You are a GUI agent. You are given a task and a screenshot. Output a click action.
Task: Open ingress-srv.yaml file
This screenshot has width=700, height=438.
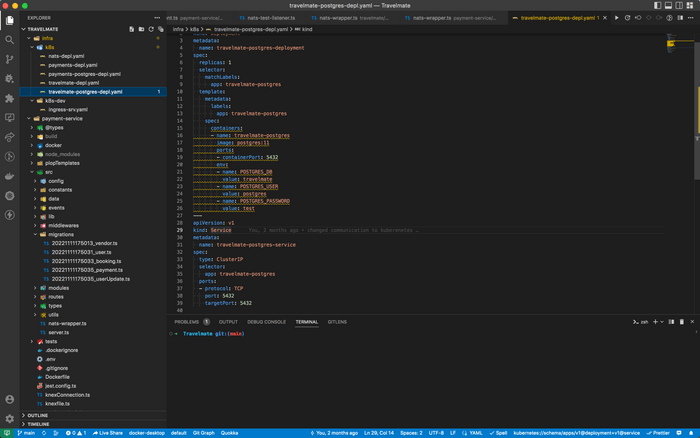(x=93, y=110)
